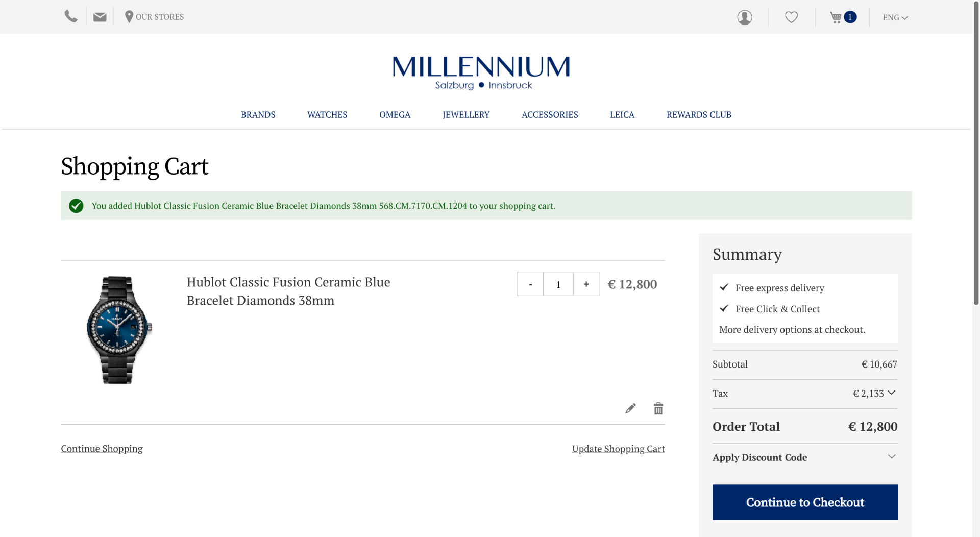Open the Accessories menu
The image size is (980, 537).
(x=550, y=115)
